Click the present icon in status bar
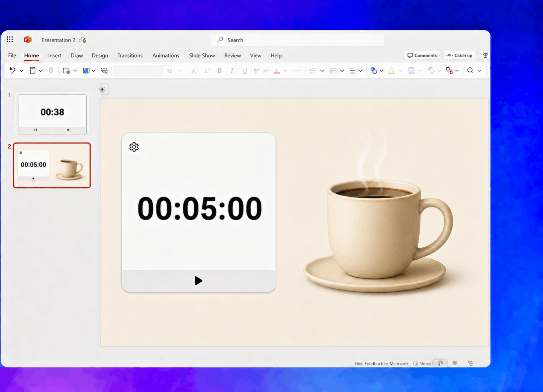The height and width of the screenshot is (392, 543). [x=471, y=363]
